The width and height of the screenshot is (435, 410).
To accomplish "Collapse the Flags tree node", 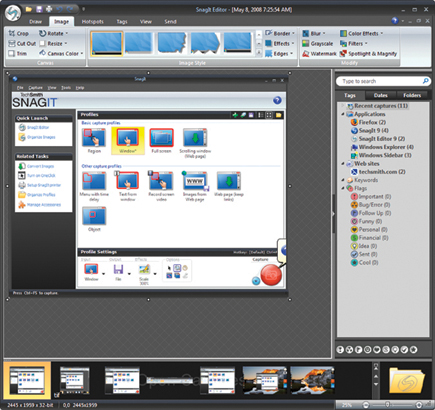I will click(343, 188).
